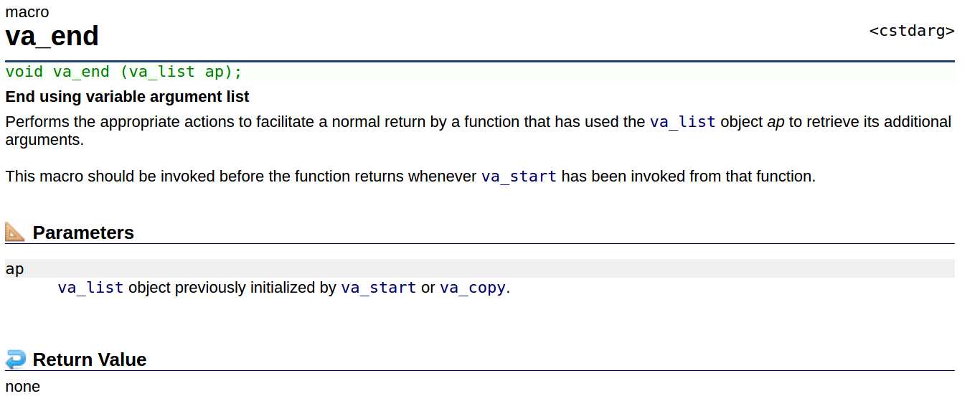This screenshot has height=419, width=980.
Task: Click the italic 'ap' in the description paragraph
Action: point(776,122)
